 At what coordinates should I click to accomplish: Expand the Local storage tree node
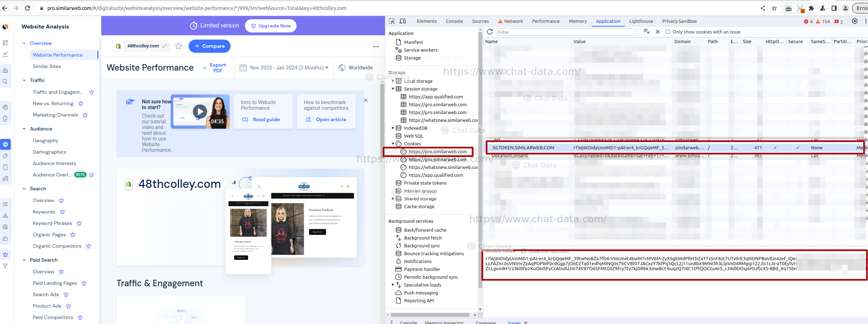pos(393,81)
